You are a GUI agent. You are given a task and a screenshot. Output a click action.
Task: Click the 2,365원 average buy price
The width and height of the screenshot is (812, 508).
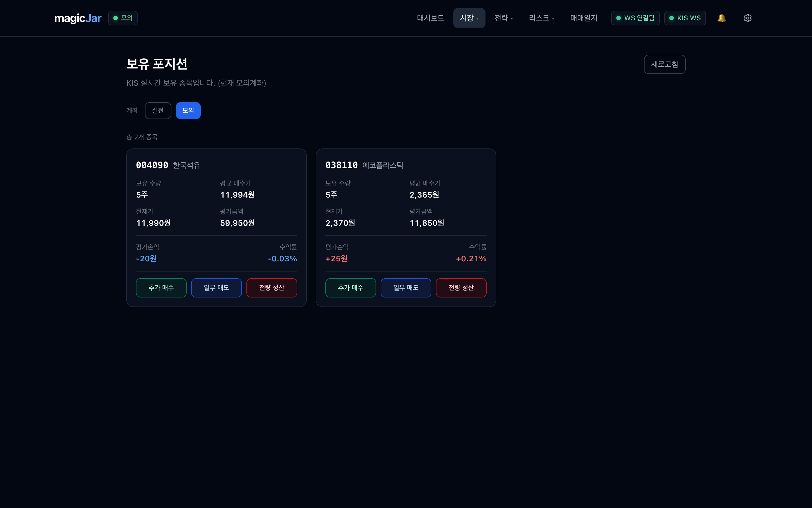click(424, 195)
